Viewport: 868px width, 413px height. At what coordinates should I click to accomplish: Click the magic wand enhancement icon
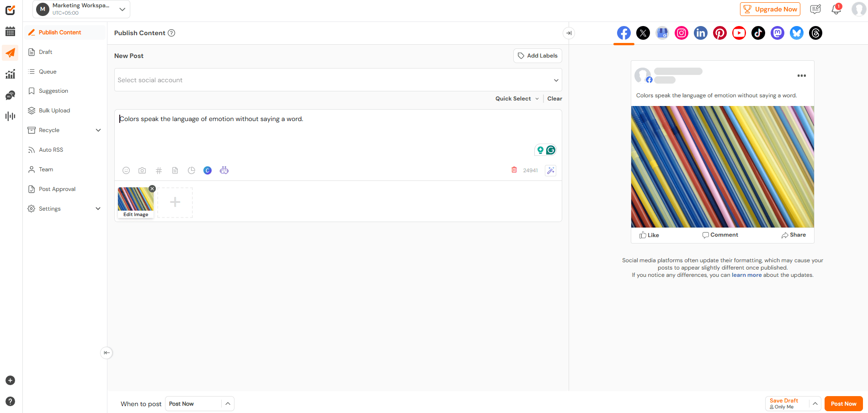(x=550, y=170)
